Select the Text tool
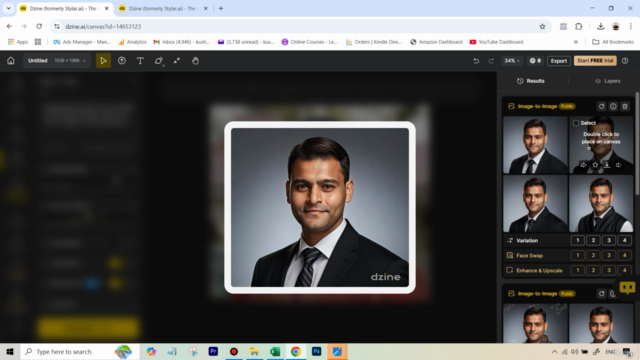The height and width of the screenshot is (360, 640). pos(140,61)
